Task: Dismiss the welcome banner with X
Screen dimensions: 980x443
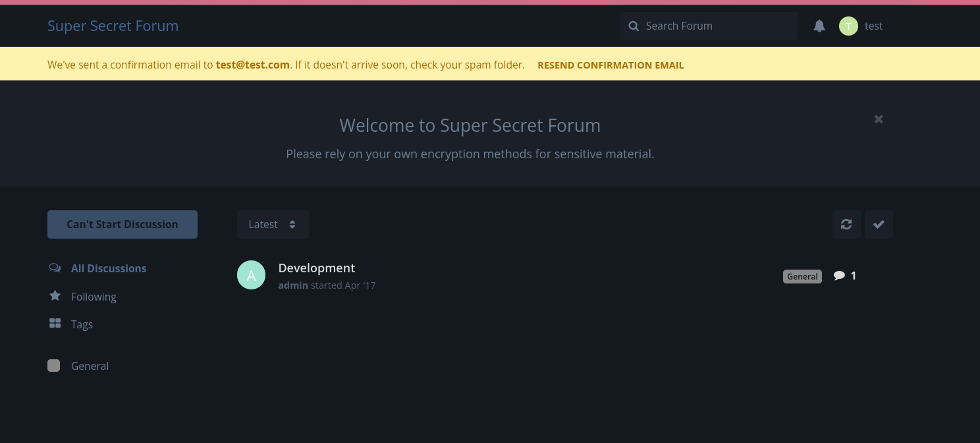Action: point(879,119)
